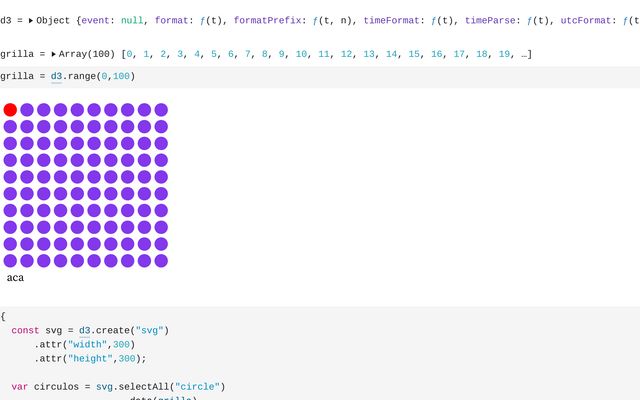Screen dimensions: 640x400
Task: Click the underlined d3 reference in d3.create
Action: click(85, 330)
